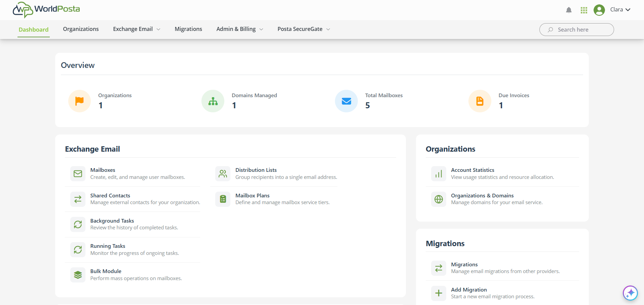
Task: Expand the Admin & Billing menu
Action: (240, 29)
